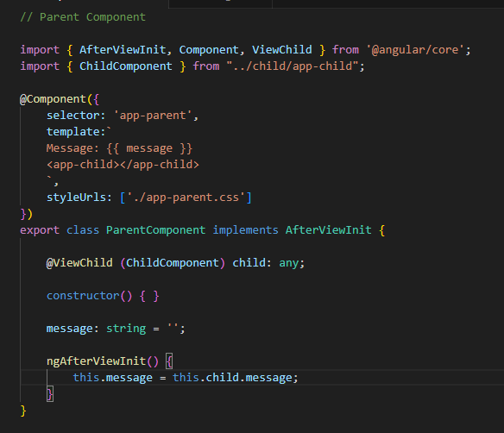Click the template property key

pyautogui.click(x=73, y=132)
